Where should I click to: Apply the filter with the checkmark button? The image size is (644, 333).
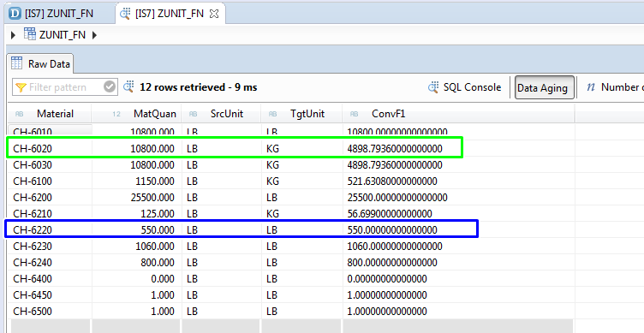pos(110,87)
